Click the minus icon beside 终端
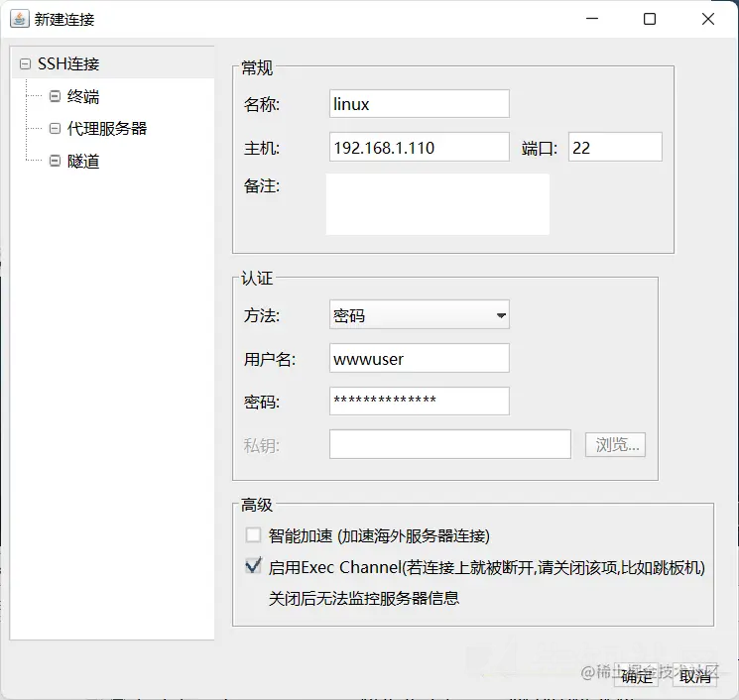Image resolution: width=739 pixels, height=700 pixels. tap(56, 96)
